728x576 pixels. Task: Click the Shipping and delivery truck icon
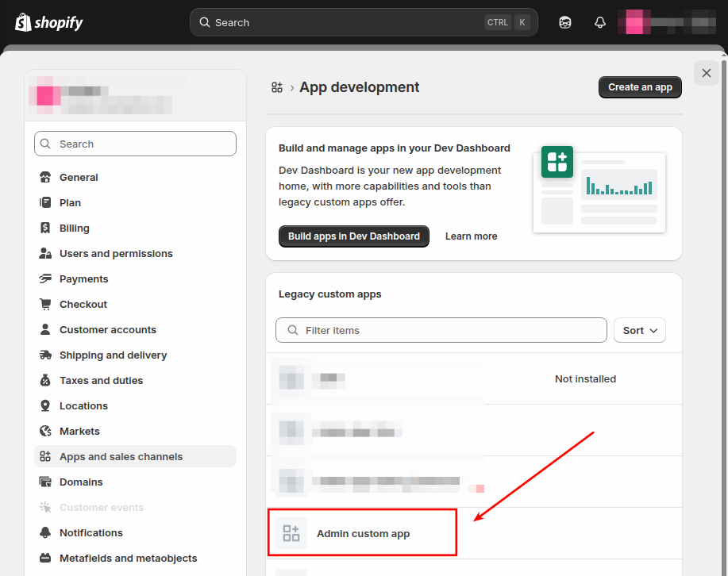tap(45, 355)
